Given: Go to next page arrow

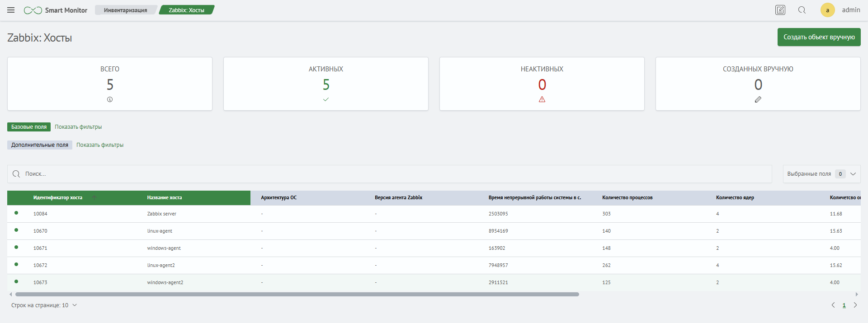Looking at the screenshot, I should pos(855,305).
